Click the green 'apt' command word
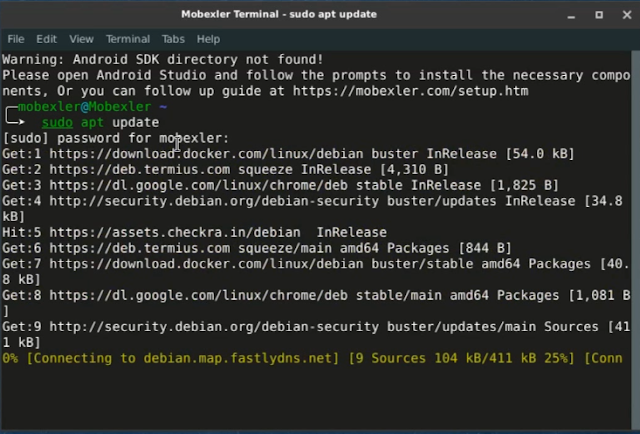The image size is (640, 434). pyautogui.click(x=92, y=122)
